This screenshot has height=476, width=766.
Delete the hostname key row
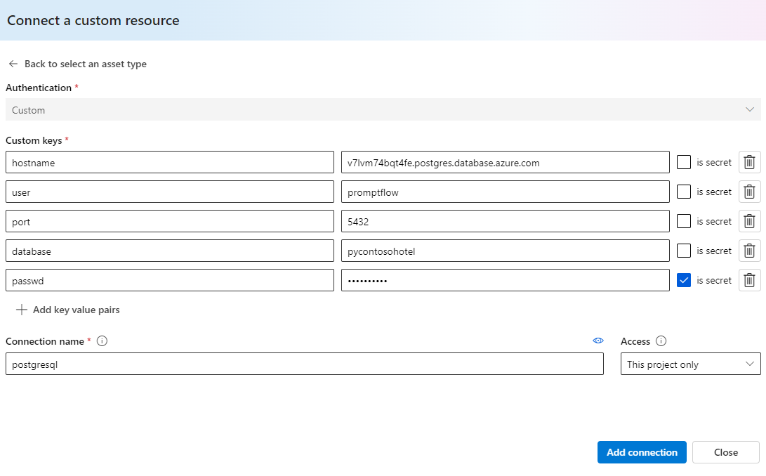coord(749,162)
